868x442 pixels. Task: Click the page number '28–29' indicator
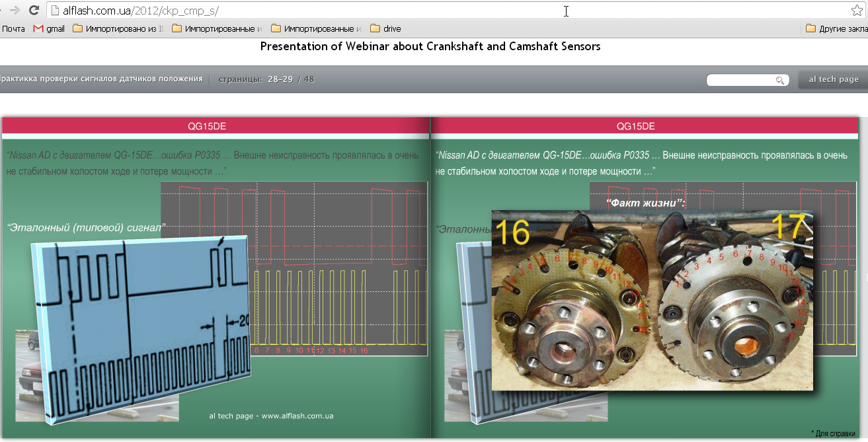click(280, 79)
